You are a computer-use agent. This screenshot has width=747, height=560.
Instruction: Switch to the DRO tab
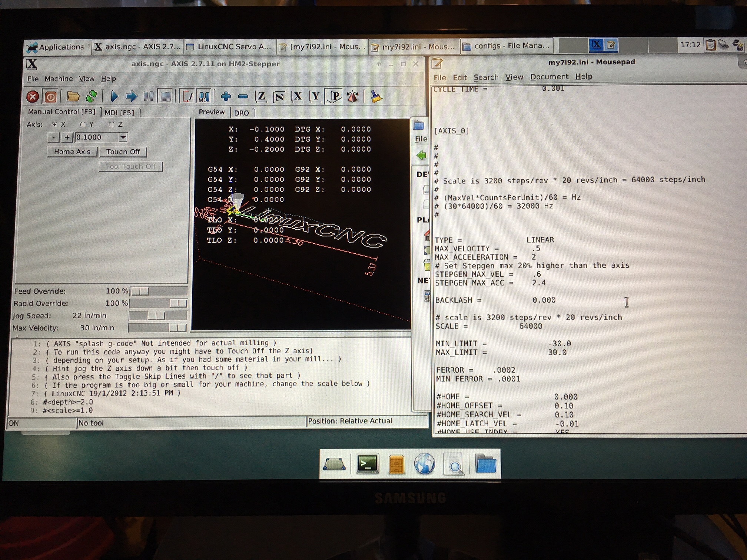[x=242, y=113]
